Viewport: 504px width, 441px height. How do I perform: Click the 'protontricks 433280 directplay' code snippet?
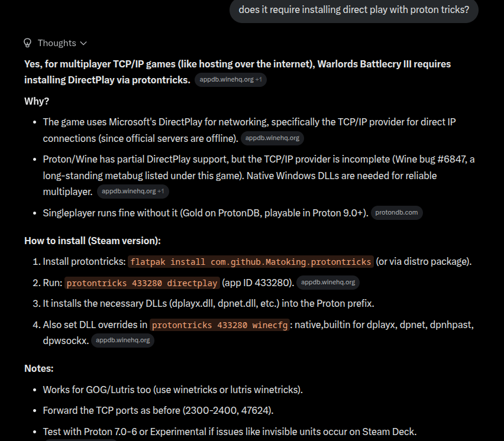click(142, 283)
